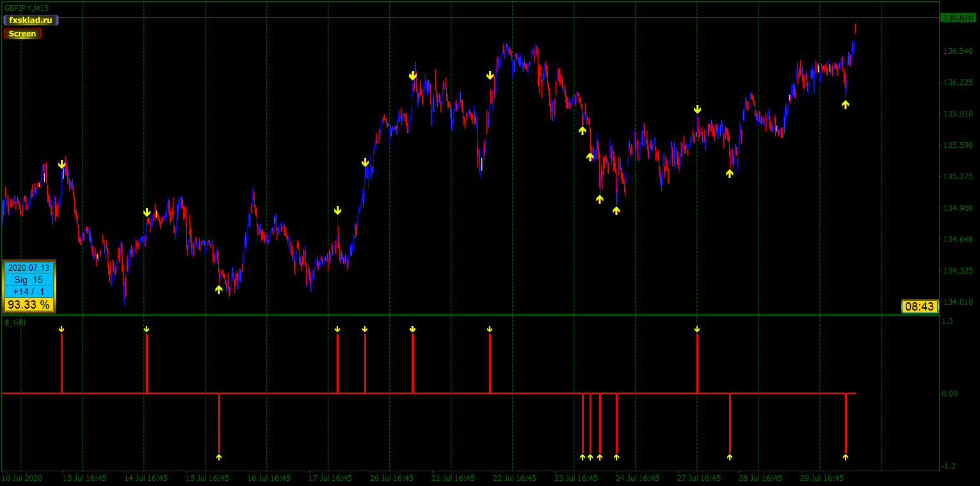Click the 08:43 candle timer box
Screen dimensions: 980x486
(920, 307)
